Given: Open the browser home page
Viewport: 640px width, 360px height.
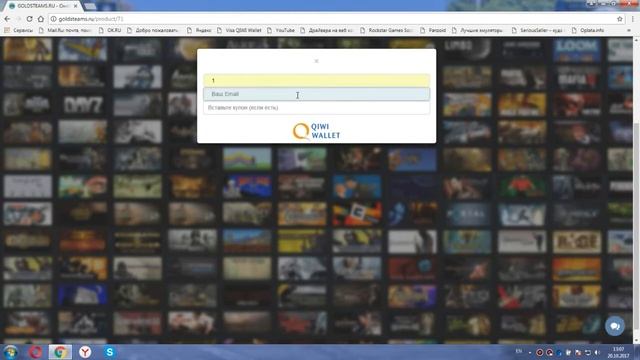Looking at the screenshot, I should [x=40, y=19].
